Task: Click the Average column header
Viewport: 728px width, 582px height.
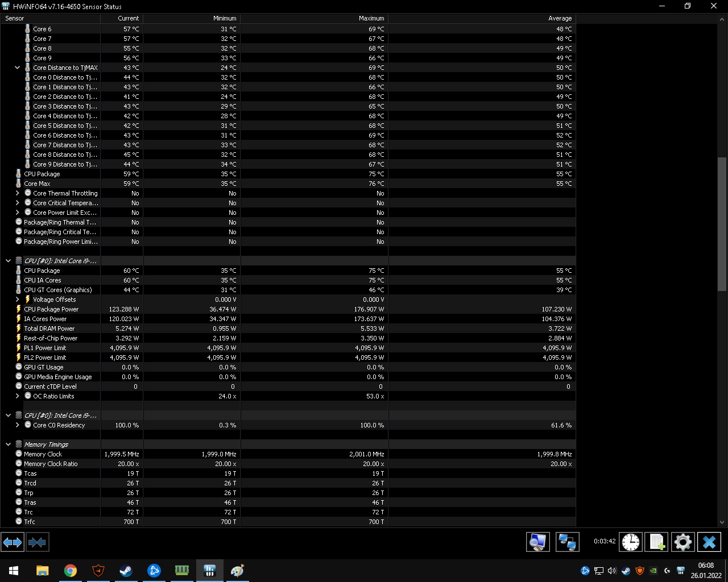Action: (x=482, y=18)
